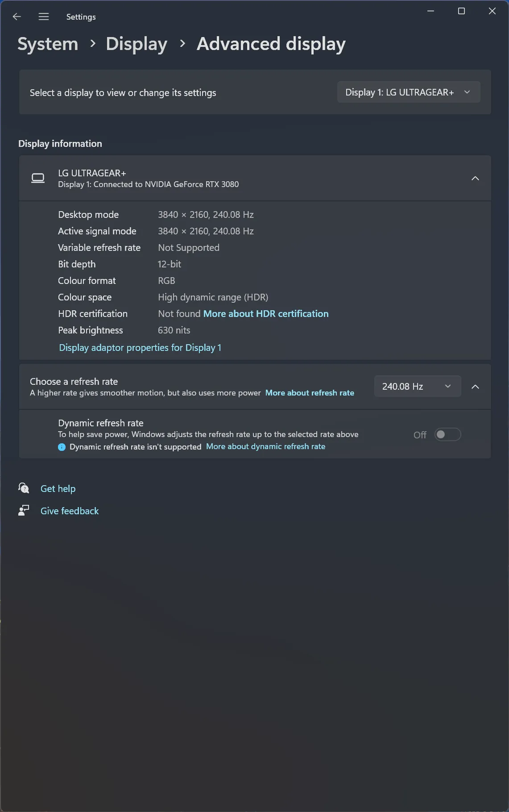Minimize the Settings window

coord(430,11)
